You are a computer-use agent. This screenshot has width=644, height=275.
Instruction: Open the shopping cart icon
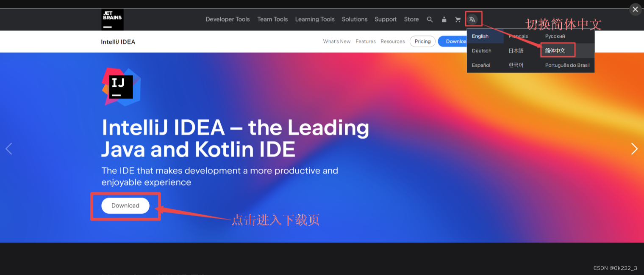(x=458, y=19)
